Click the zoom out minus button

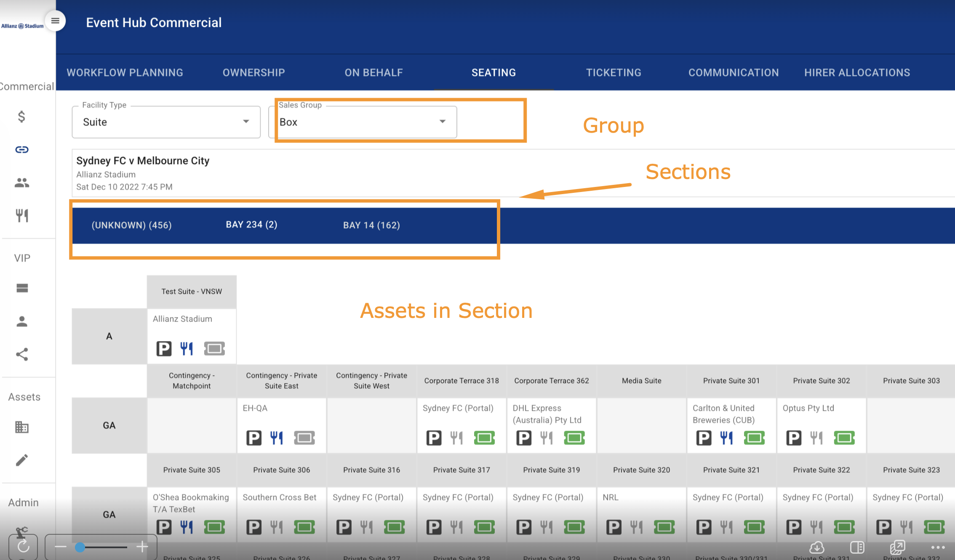pyautogui.click(x=61, y=547)
